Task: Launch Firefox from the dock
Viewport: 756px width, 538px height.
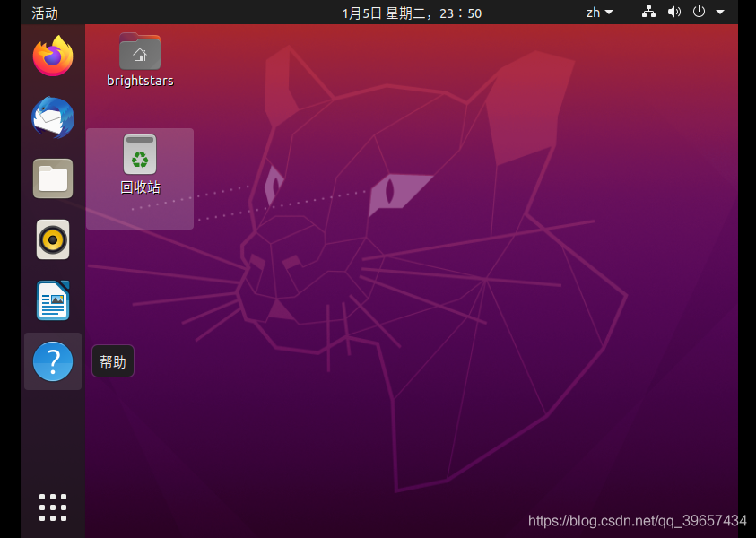Action: click(x=53, y=56)
